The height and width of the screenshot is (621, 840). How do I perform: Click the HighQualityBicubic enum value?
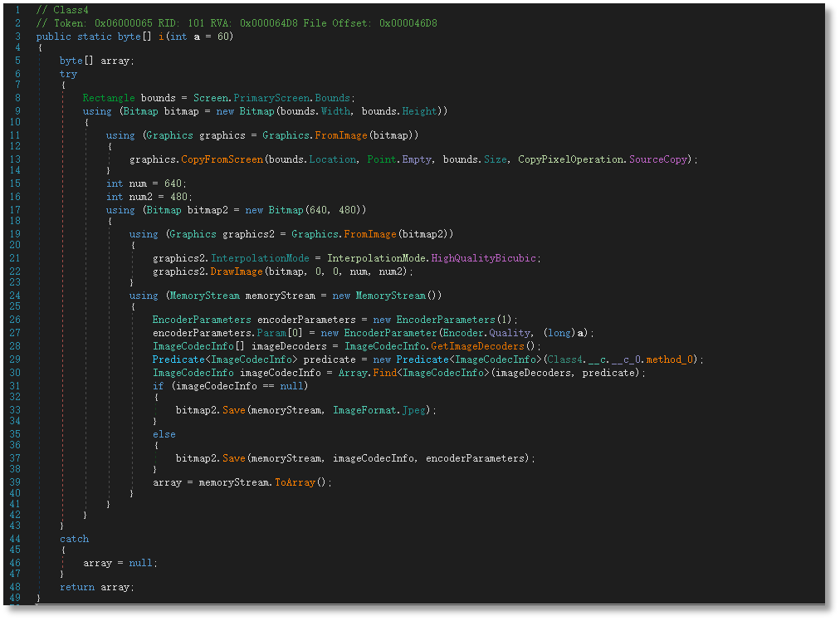click(483, 258)
